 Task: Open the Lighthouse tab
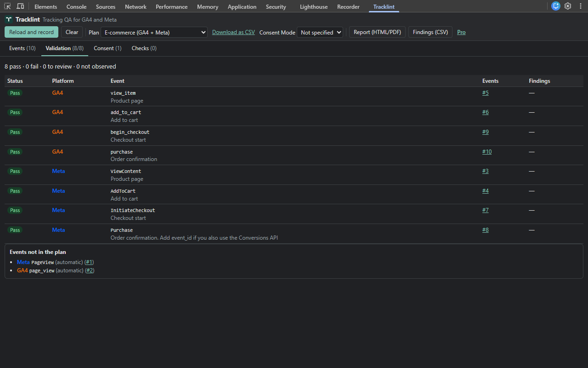[314, 7]
